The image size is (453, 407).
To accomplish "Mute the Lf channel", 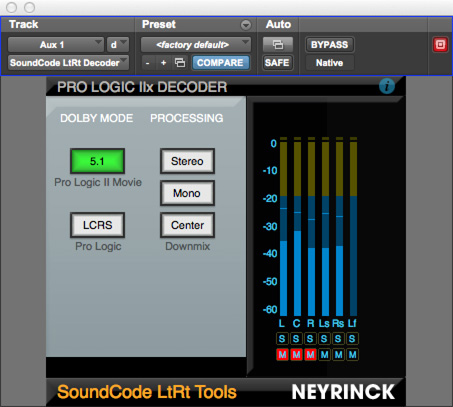I will coord(352,355).
